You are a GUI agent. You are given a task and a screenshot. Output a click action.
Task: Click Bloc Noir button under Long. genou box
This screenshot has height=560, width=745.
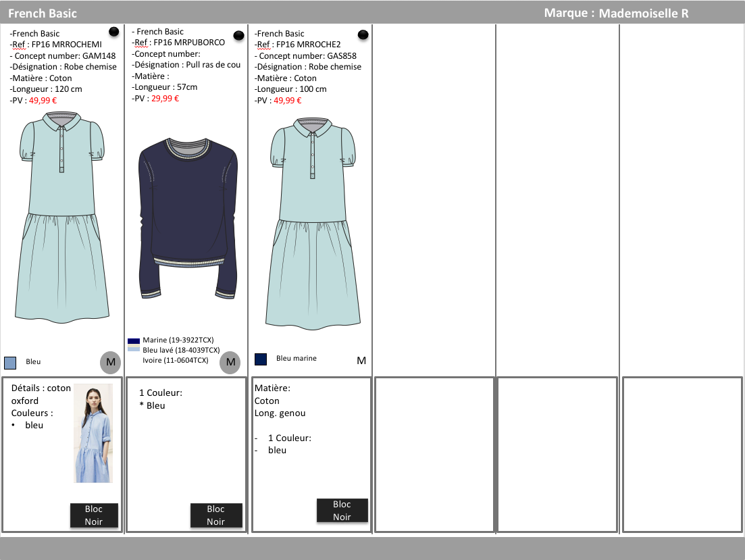342,511
